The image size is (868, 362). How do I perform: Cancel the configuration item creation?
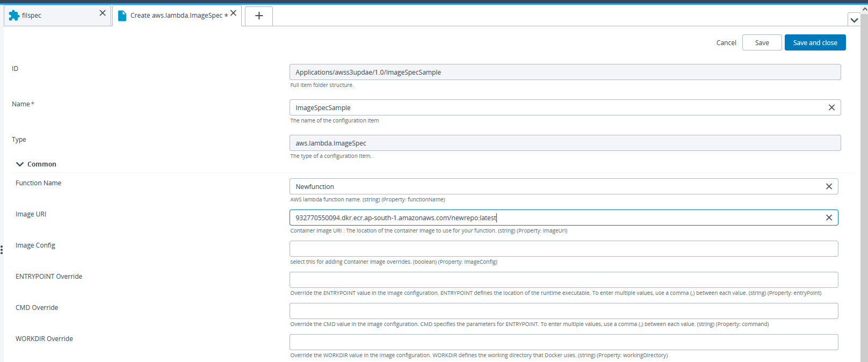point(726,42)
